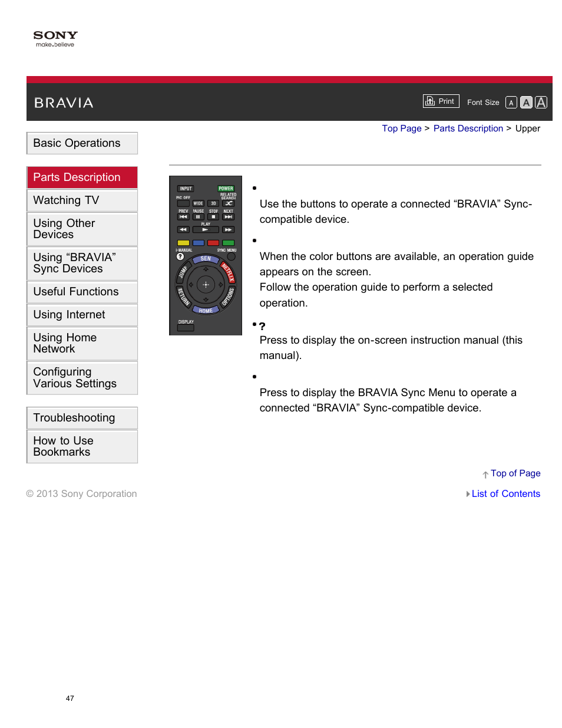Click the i-MANUAL question mark button
Viewport: 562px width, 728px height.
point(180,256)
